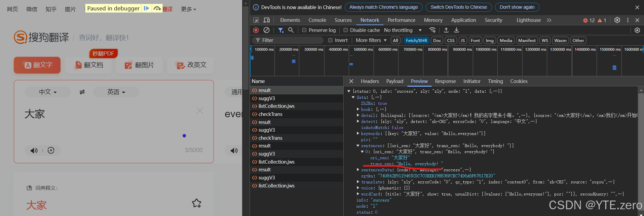This screenshot has width=644, height=216.
Task: Switch to Sources panel tab
Action: tap(343, 20)
